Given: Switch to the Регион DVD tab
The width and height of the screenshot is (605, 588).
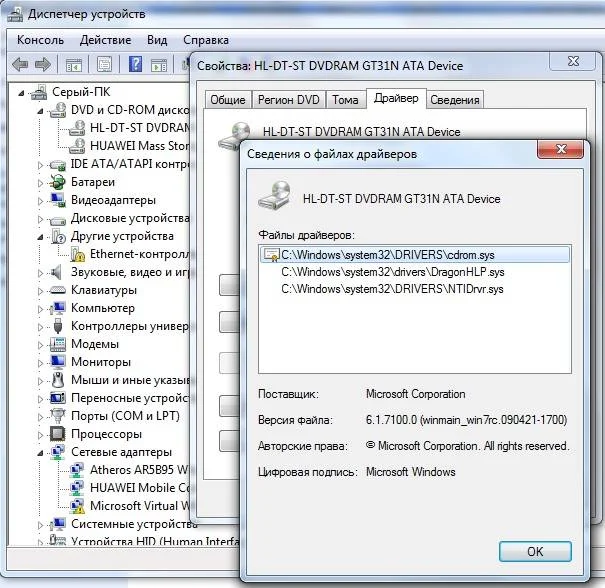Looking at the screenshot, I should pyautogui.click(x=289, y=100).
